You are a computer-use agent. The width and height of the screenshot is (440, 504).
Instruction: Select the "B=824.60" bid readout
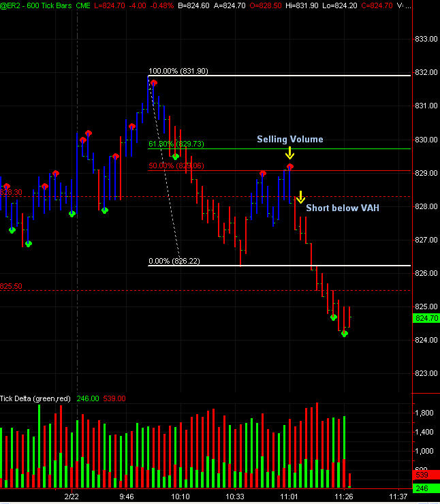pos(193,5)
